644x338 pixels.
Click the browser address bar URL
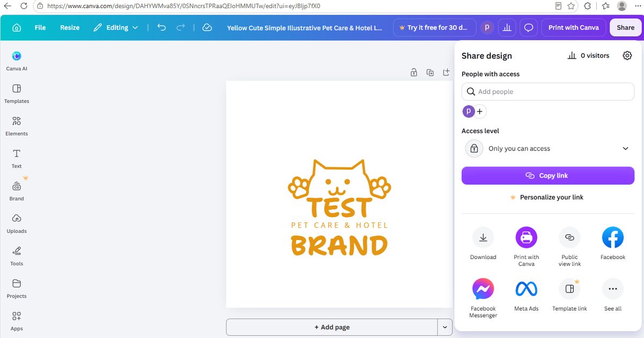point(183,6)
